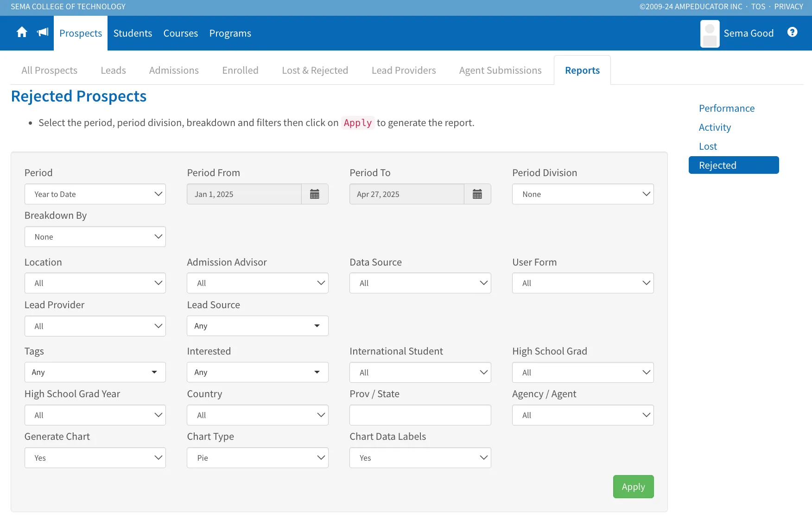Open the Breakdown By dropdown
This screenshot has width=812, height=520.
click(x=95, y=237)
